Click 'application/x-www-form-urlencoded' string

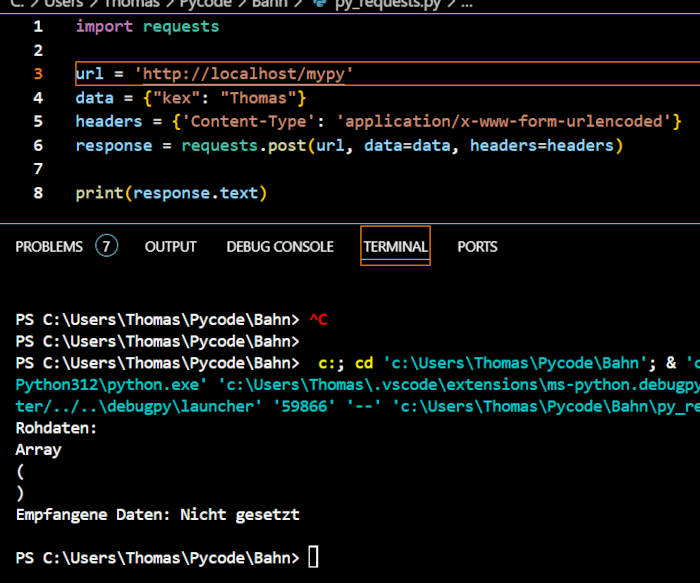click(x=504, y=121)
